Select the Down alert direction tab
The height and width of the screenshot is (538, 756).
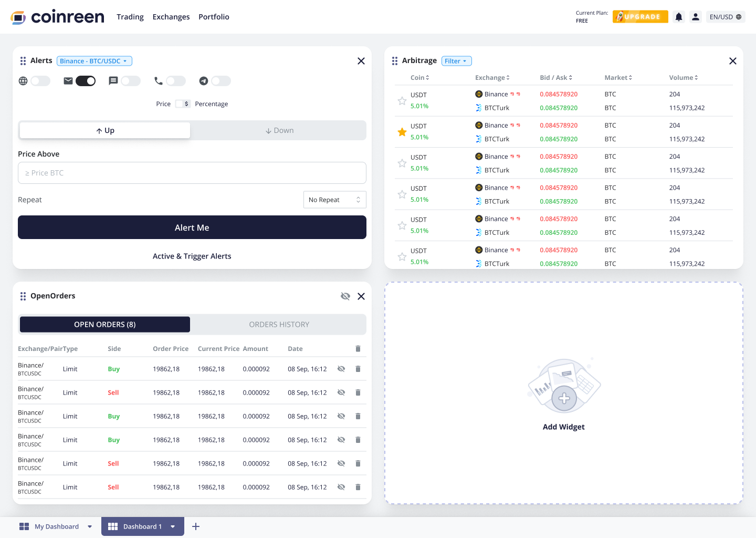(279, 130)
